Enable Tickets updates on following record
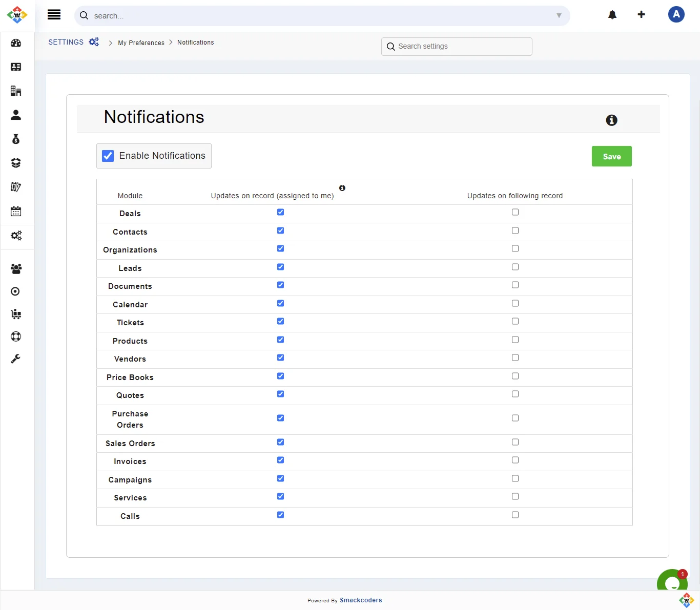 click(515, 321)
